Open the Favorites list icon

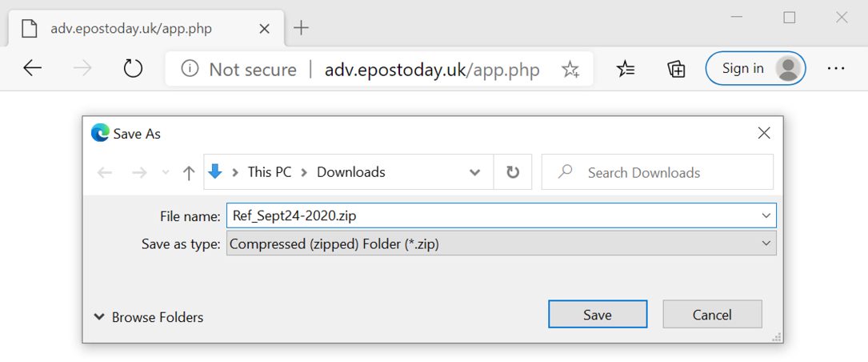(x=626, y=69)
